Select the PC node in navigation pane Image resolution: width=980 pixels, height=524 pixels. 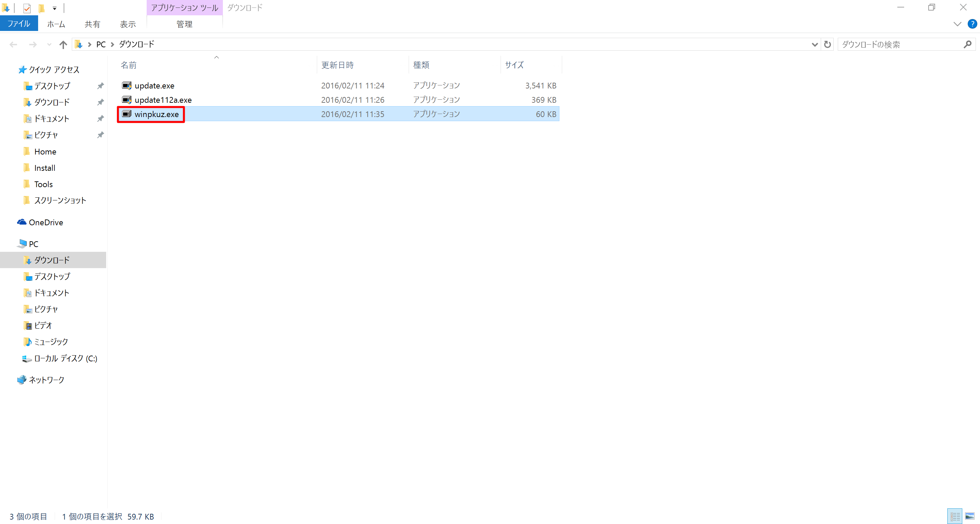33,244
